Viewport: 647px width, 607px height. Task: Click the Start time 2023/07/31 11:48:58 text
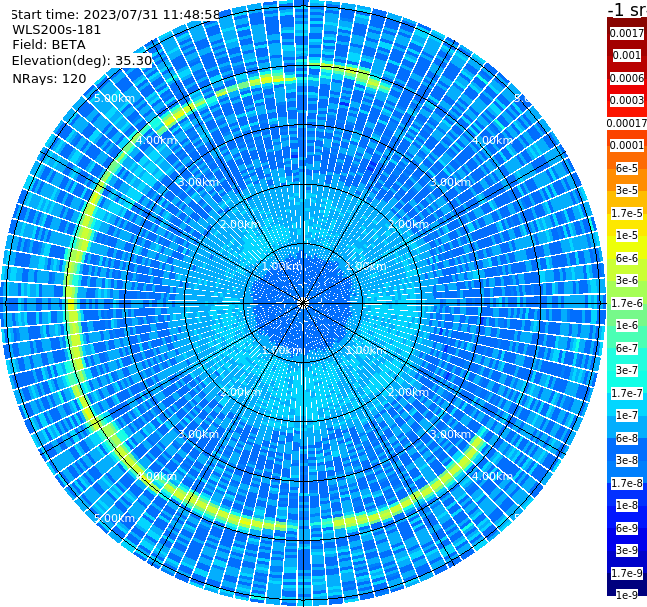(x=116, y=14)
